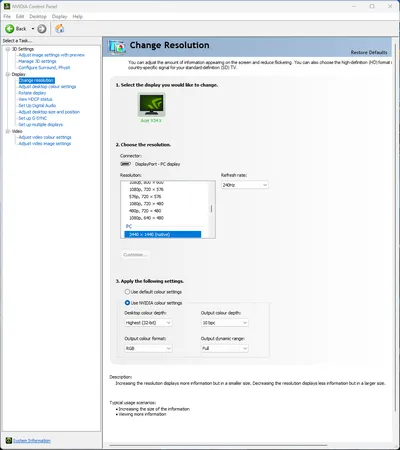Open the File menu
The width and height of the screenshot is (400, 450).
pyautogui.click(x=7, y=16)
